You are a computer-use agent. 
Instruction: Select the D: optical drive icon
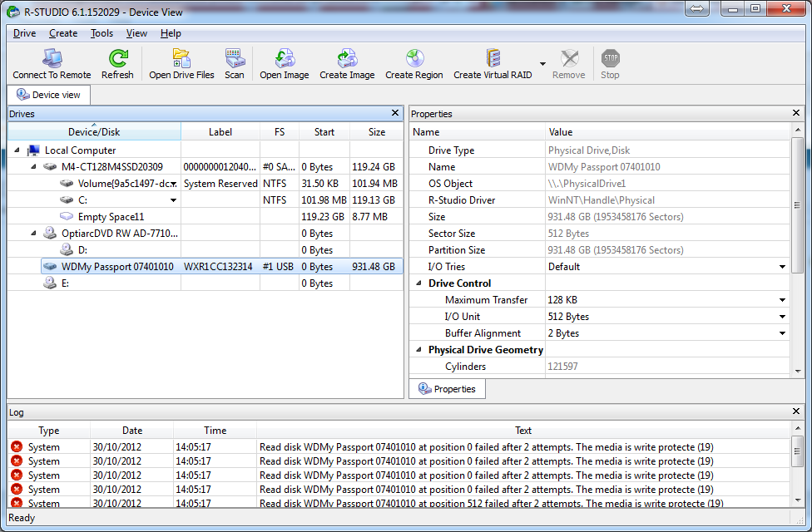click(67, 249)
